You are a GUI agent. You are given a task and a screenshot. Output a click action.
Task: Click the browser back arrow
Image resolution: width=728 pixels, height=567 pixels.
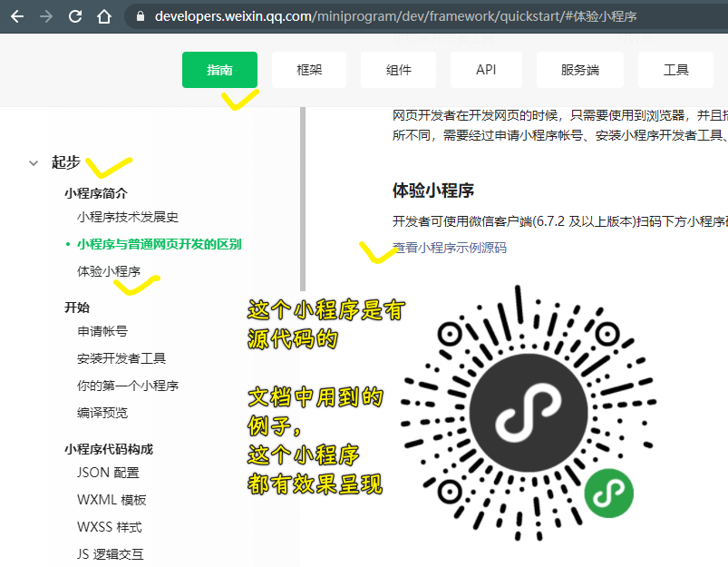pos(17,16)
